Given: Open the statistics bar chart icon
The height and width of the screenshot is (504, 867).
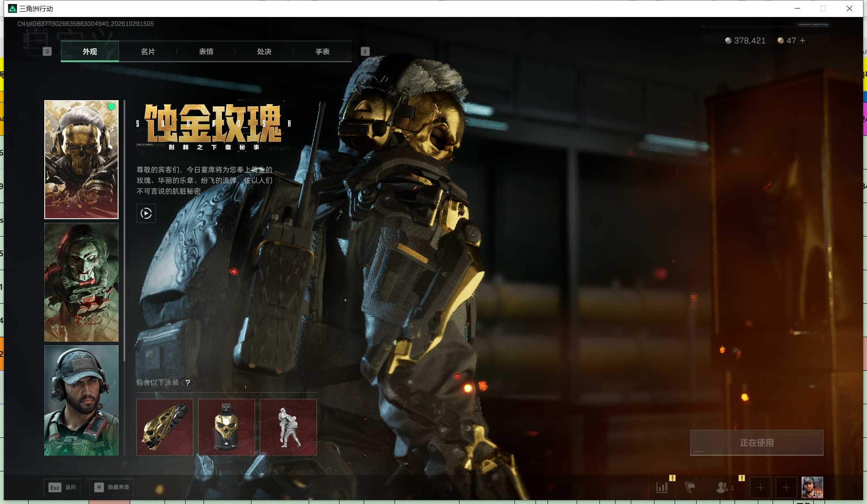Looking at the screenshot, I should (x=662, y=487).
